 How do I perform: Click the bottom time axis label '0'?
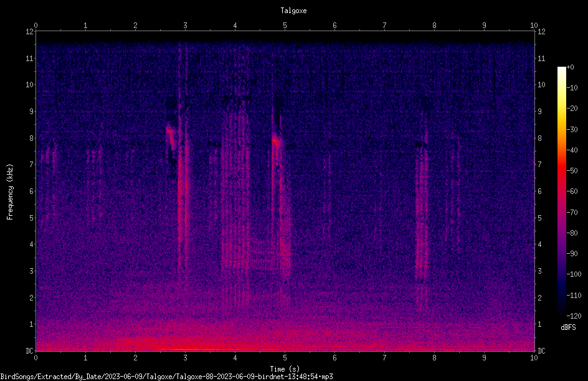coord(36,358)
